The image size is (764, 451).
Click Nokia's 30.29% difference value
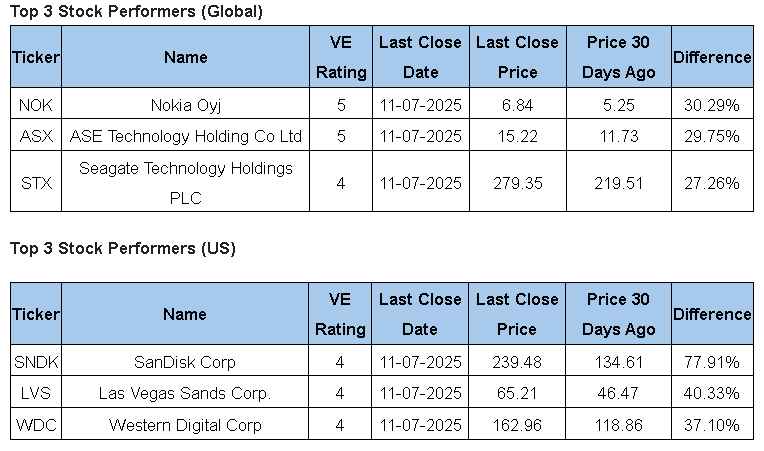point(711,105)
